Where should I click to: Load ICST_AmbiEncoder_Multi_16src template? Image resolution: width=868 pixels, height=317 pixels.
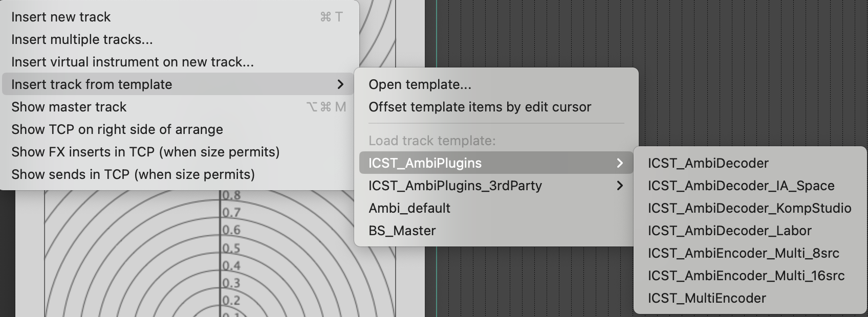pyautogui.click(x=746, y=276)
